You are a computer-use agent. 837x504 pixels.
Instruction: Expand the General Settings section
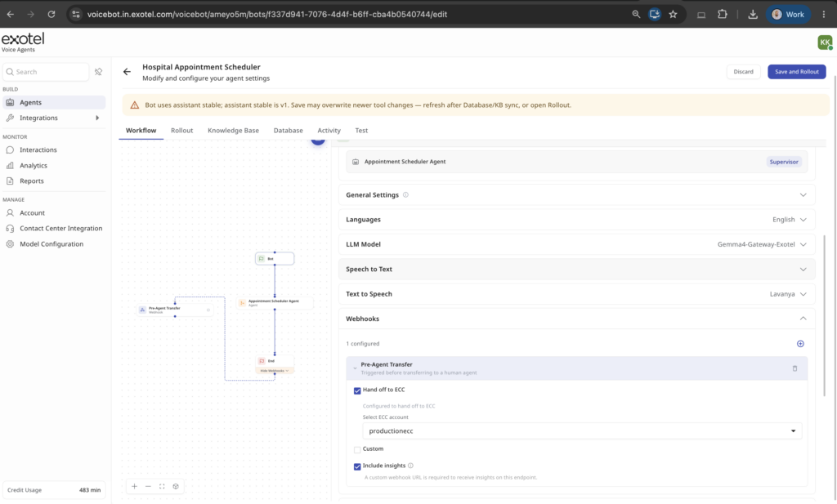[x=577, y=195]
